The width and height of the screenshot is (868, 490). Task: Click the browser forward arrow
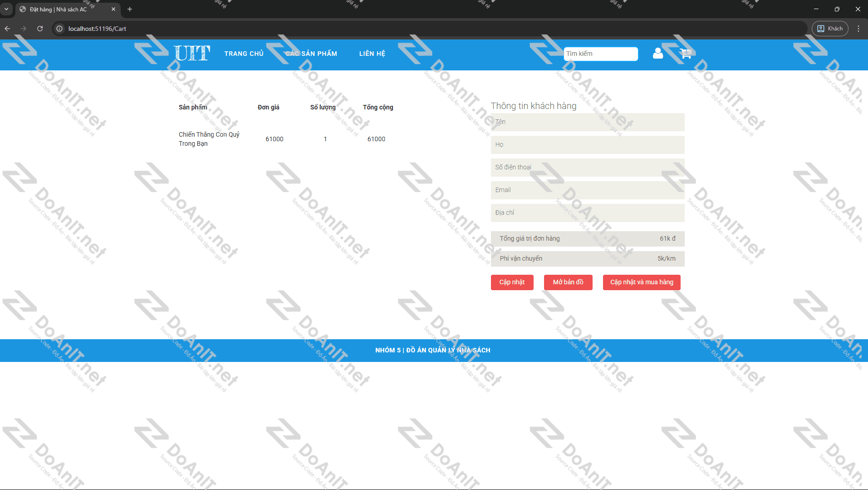(24, 29)
